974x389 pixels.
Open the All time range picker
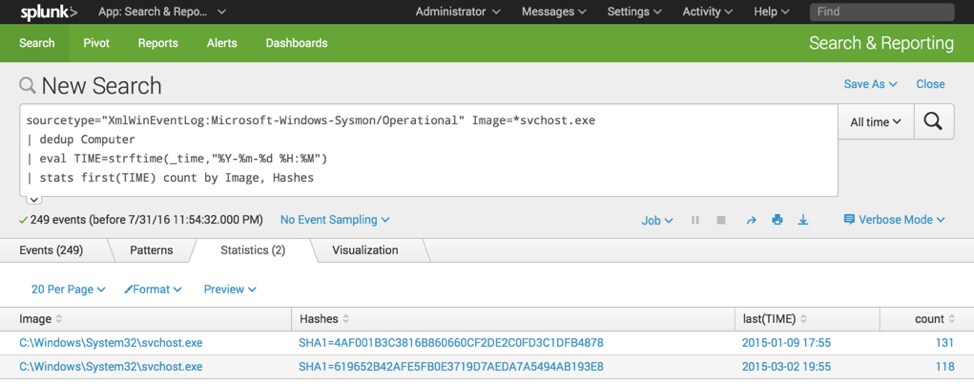coord(876,122)
